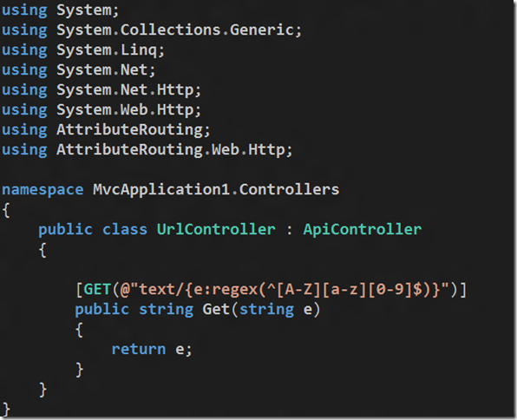Click the 'namespace' keyword
The height and width of the screenshot is (420, 517).
43,190
